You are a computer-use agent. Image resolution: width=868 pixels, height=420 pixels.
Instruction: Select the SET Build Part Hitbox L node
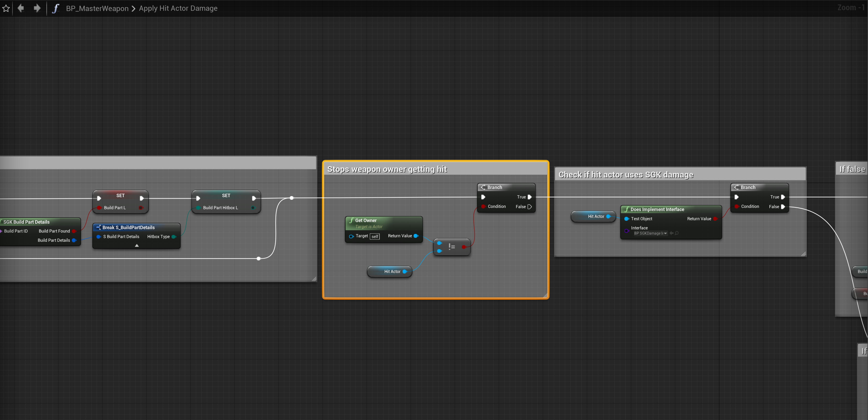click(226, 196)
